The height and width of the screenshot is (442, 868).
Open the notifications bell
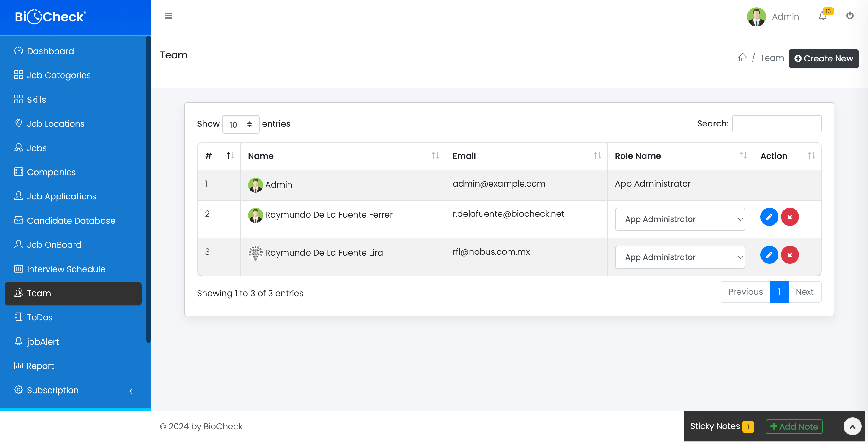[822, 16]
